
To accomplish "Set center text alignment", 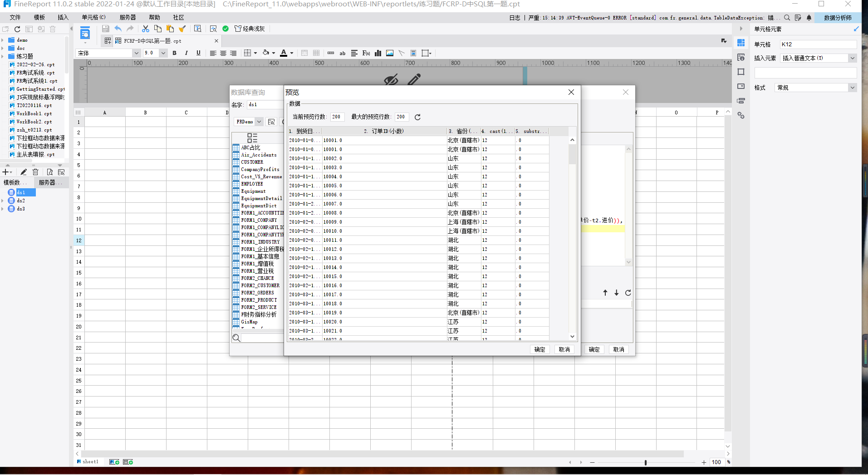I will click(x=223, y=53).
